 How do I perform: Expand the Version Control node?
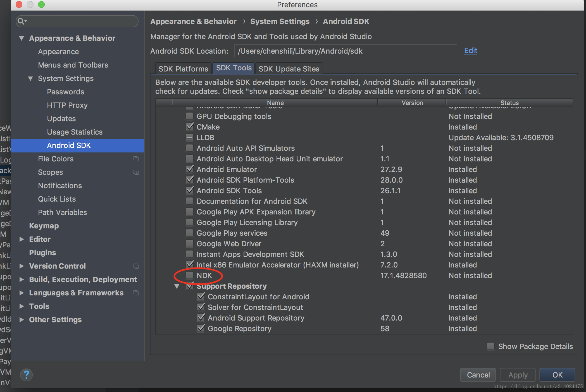(22, 266)
